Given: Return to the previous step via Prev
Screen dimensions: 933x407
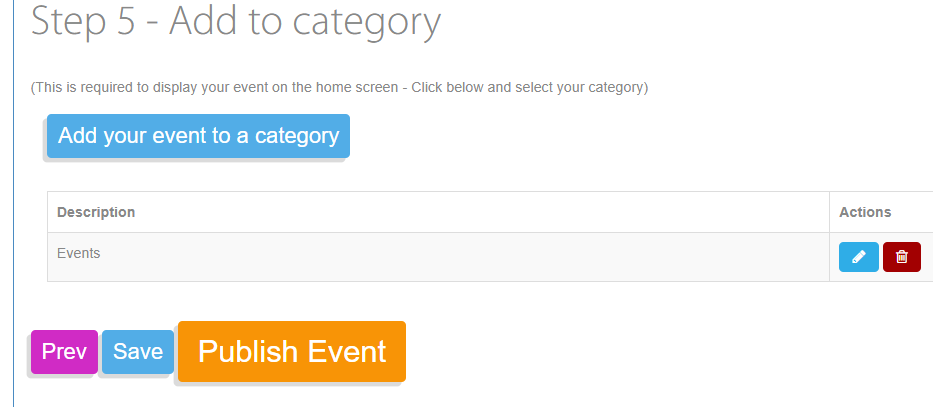Looking at the screenshot, I should [x=64, y=352].
